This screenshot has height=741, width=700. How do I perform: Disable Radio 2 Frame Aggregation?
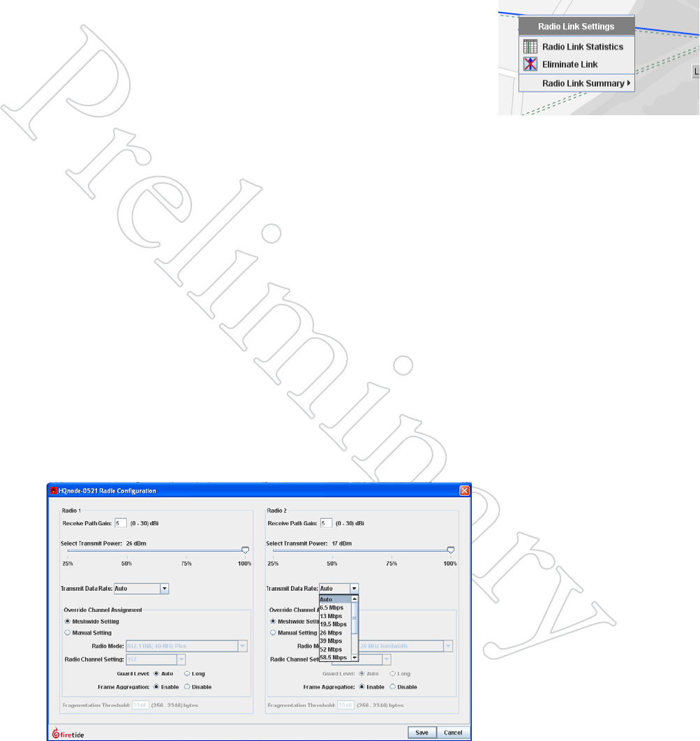click(x=392, y=687)
